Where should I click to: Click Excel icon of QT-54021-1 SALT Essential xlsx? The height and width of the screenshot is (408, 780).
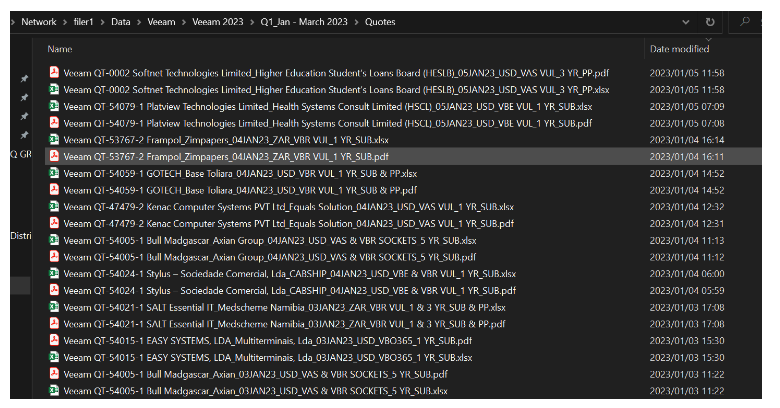coord(54,307)
